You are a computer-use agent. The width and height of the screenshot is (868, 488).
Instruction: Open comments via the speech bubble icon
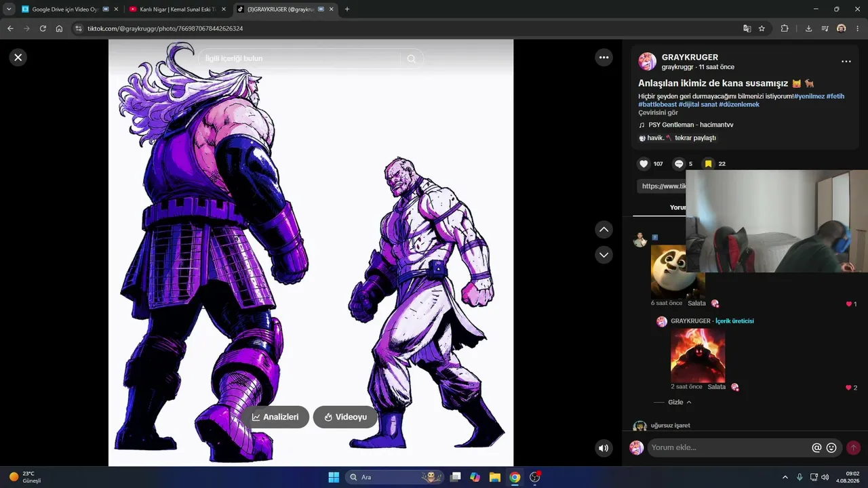coord(678,164)
